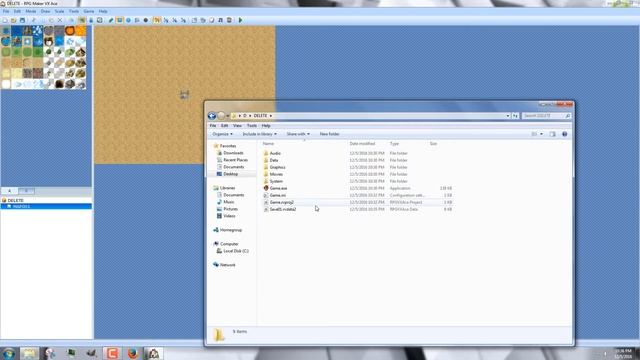The height and width of the screenshot is (360, 640).
Task: Set map zoom scale to 1/8
Action: click(x=183, y=20)
